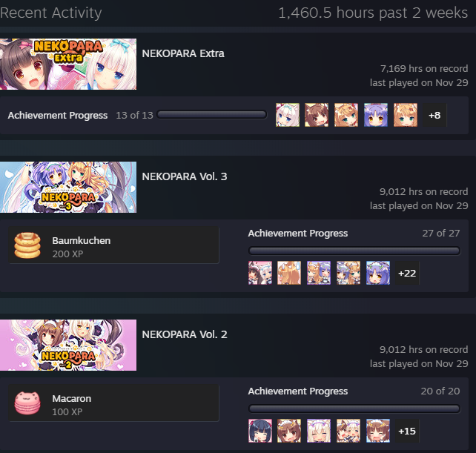Click the NEKOPARA Extra title link
This screenshot has height=453, width=476.
tap(183, 53)
